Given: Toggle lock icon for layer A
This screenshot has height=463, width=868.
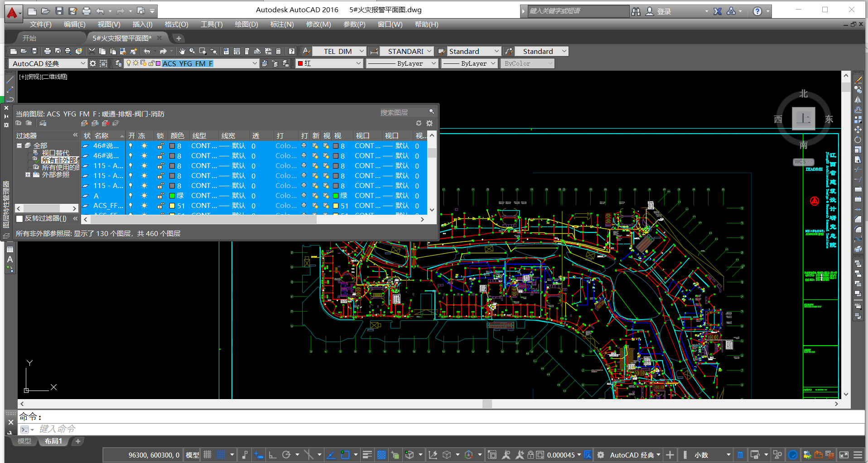Looking at the screenshot, I should [x=160, y=196].
